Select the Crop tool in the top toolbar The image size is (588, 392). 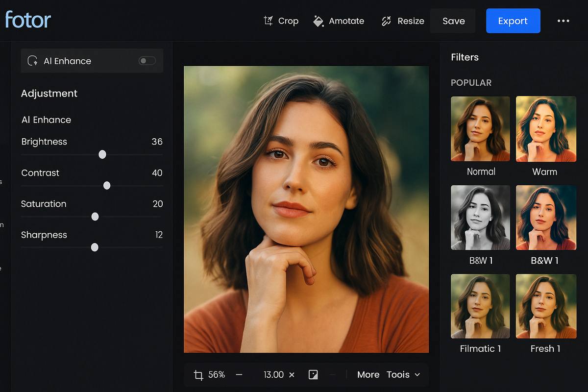281,21
